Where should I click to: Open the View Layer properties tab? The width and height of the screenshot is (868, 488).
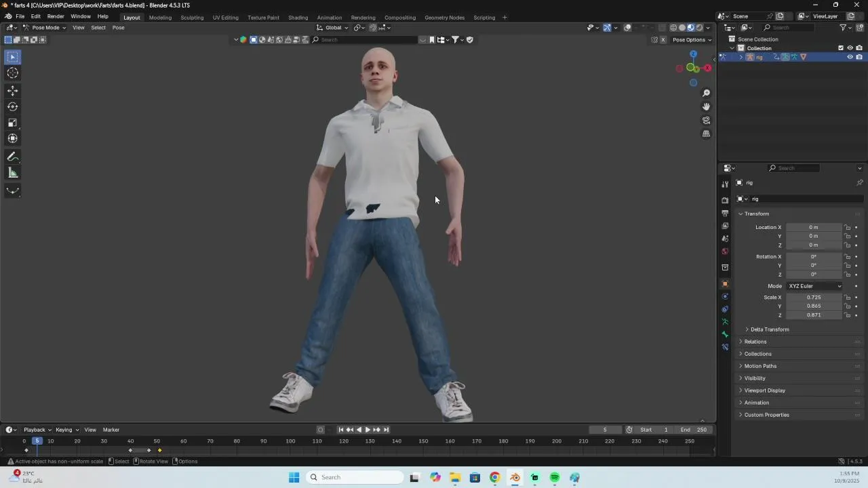pyautogui.click(x=725, y=226)
